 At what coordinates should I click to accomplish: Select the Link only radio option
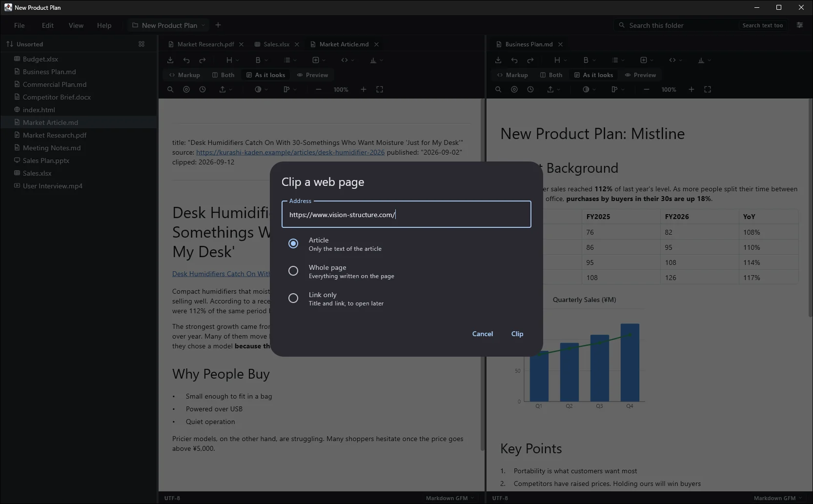tap(293, 298)
